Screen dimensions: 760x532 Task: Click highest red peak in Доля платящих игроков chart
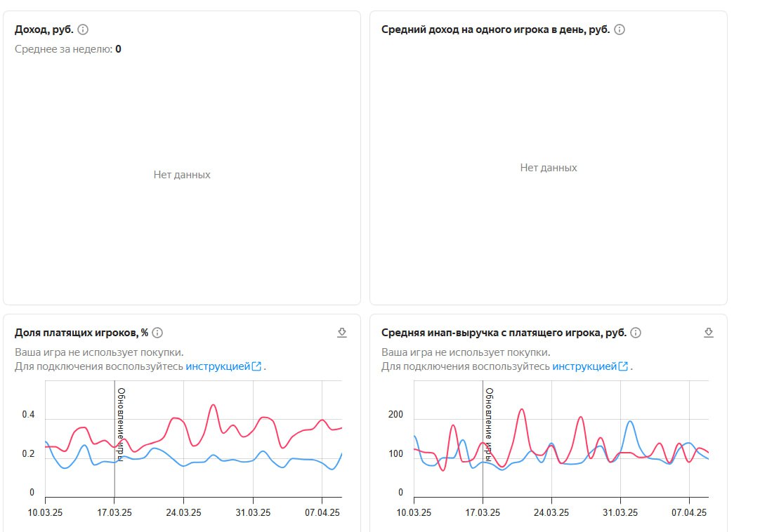pos(214,405)
